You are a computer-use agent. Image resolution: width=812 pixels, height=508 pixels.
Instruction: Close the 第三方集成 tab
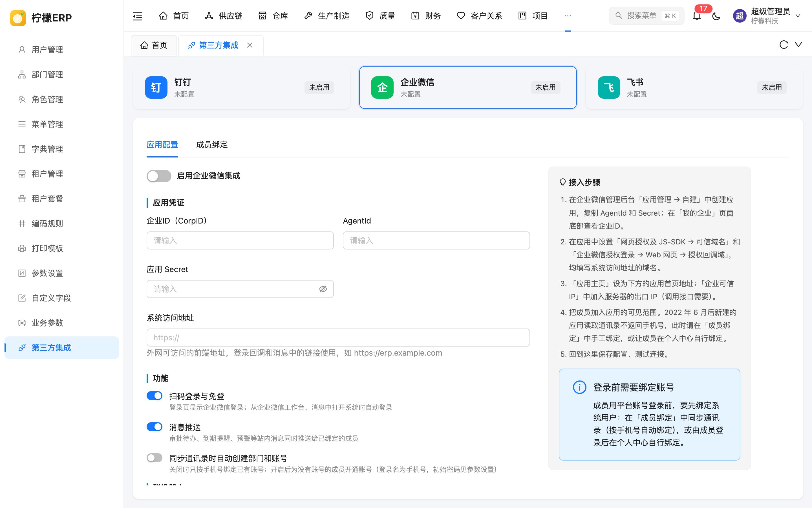pyautogui.click(x=250, y=45)
